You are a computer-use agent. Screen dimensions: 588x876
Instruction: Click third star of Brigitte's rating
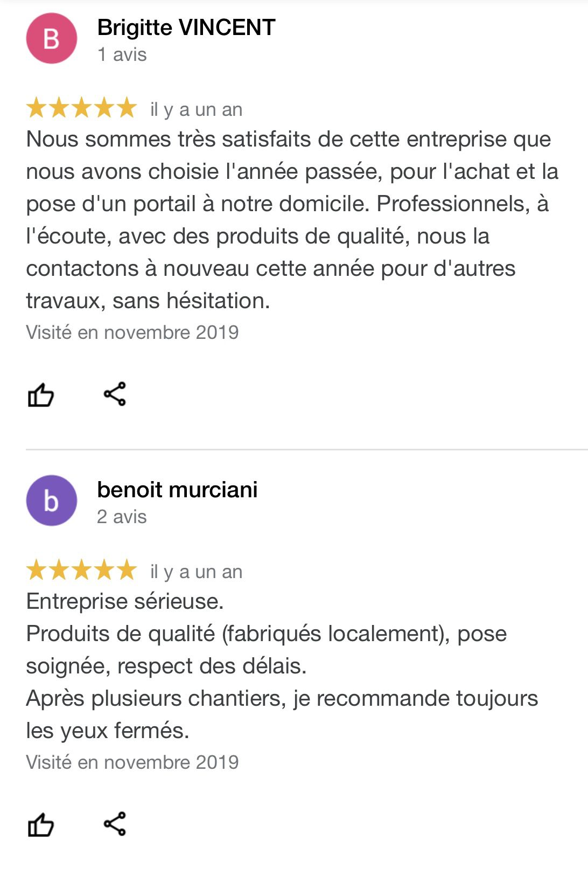pyautogui.click(x=81, y=108)
